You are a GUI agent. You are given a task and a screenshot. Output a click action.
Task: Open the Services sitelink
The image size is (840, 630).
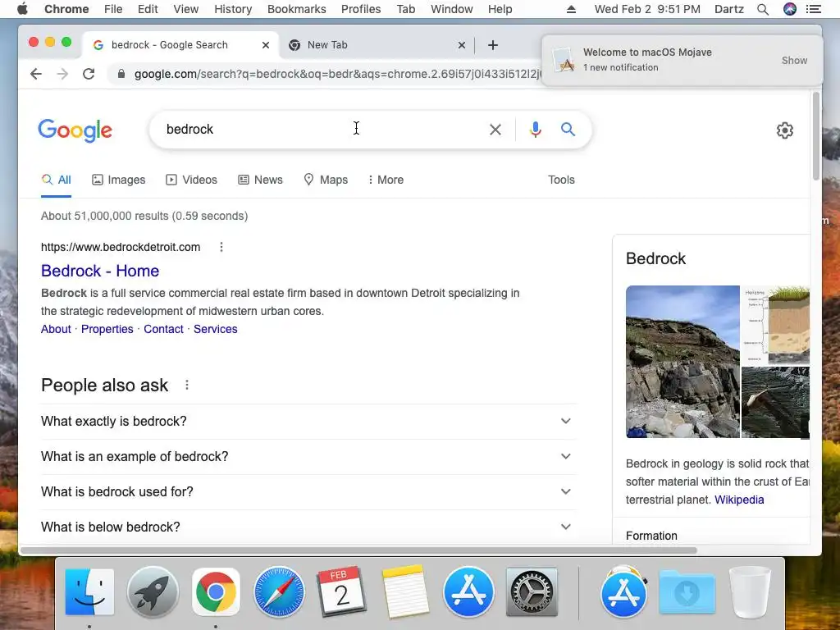tap(216, 329)
